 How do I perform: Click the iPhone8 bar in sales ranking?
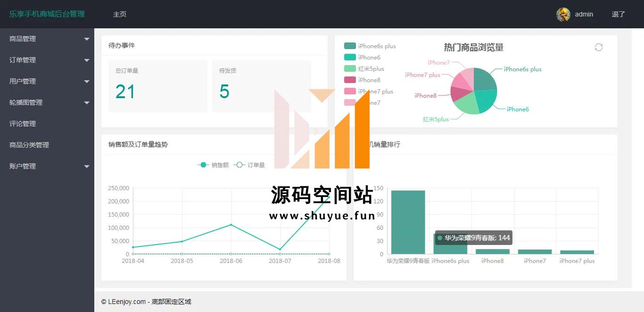click(493, 252)
